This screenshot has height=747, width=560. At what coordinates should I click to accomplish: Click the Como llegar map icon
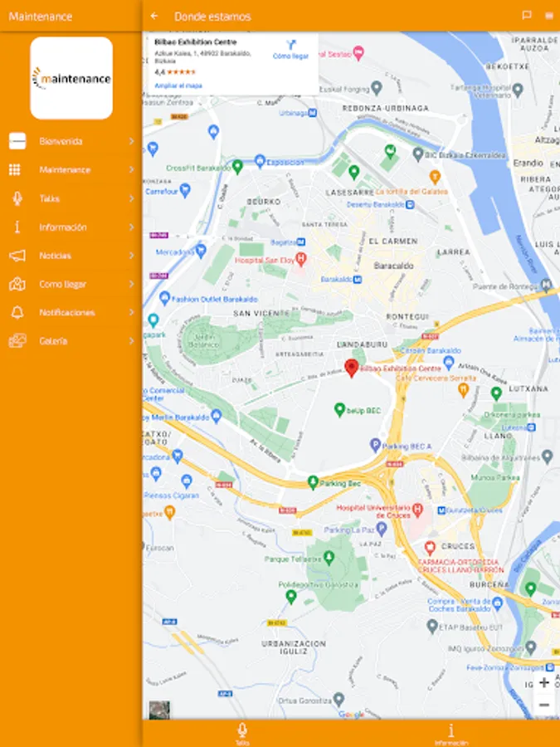[17, 284]
